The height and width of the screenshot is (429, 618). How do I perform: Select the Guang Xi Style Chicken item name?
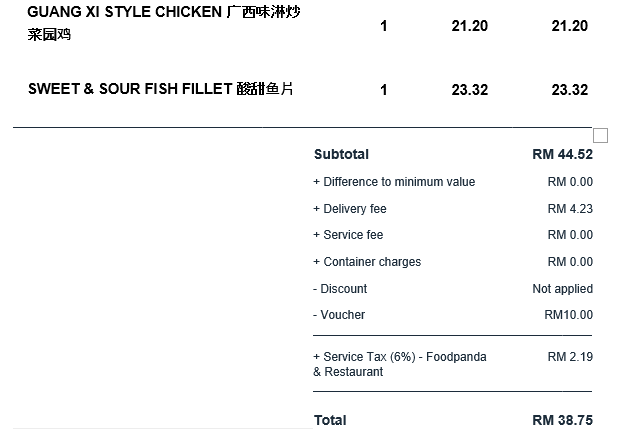click(x=164, y=23)
